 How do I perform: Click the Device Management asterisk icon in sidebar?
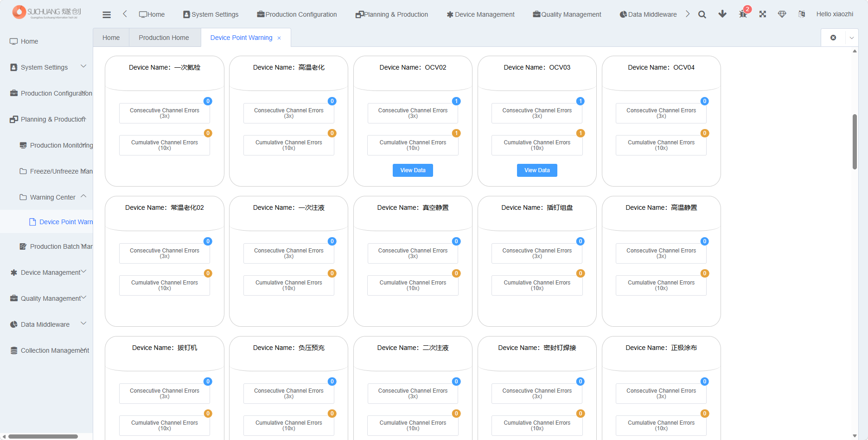click(x=14, y=272)
